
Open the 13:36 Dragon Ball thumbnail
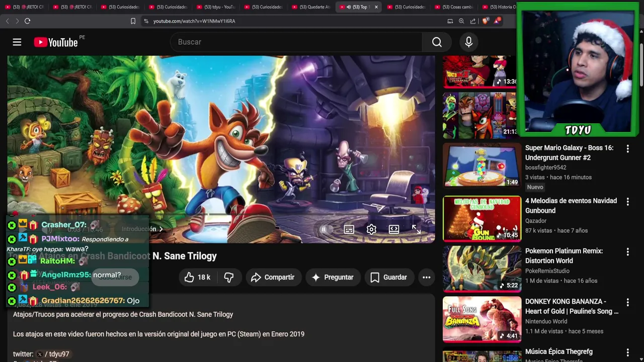coord(479,72)
